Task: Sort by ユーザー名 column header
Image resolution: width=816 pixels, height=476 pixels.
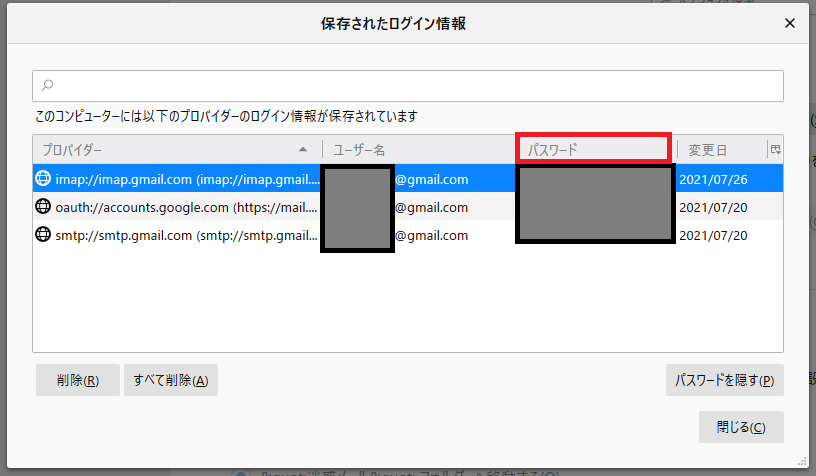Action: pos(418,150)
